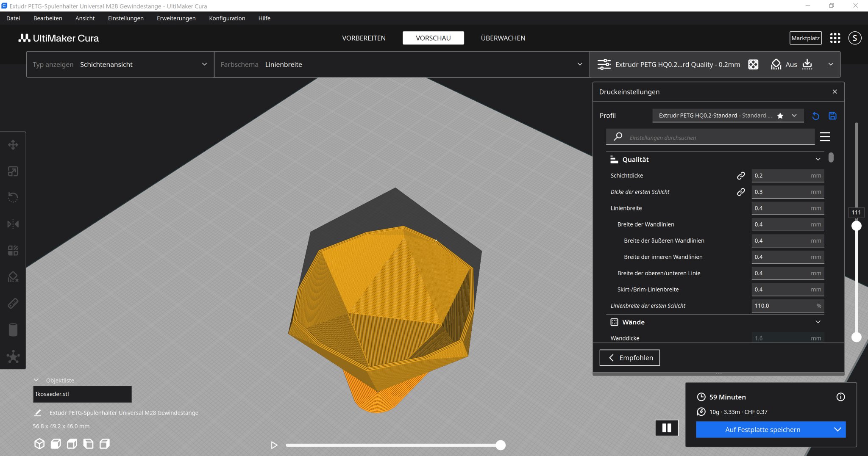Screen dimensions: 868x456
Task: Select the Mirror tool in left toolbar
Action: pos(13,224)
